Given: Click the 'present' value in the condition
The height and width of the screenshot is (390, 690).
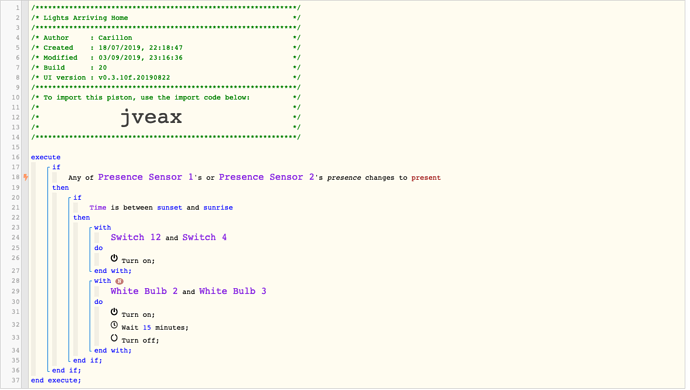Looking at the screenshot, I should pos(426,178).
